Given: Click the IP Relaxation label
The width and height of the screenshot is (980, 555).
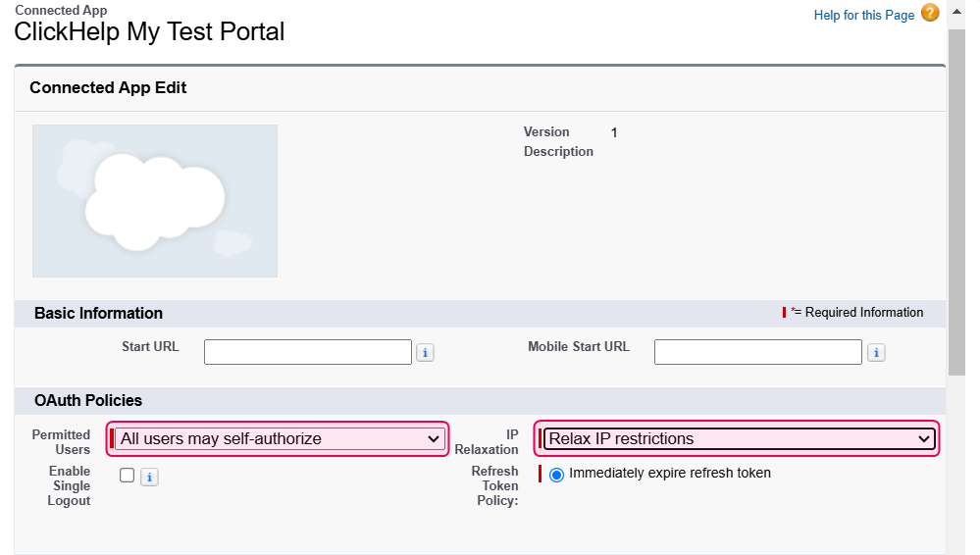Looking at the screenshot, I should click(x=487, y=442).
